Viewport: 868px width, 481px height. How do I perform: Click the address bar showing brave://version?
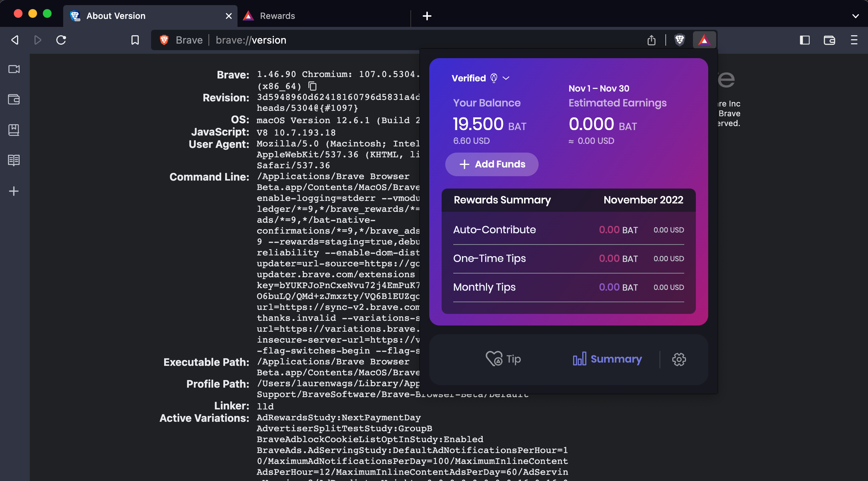(x=251, y=40)
